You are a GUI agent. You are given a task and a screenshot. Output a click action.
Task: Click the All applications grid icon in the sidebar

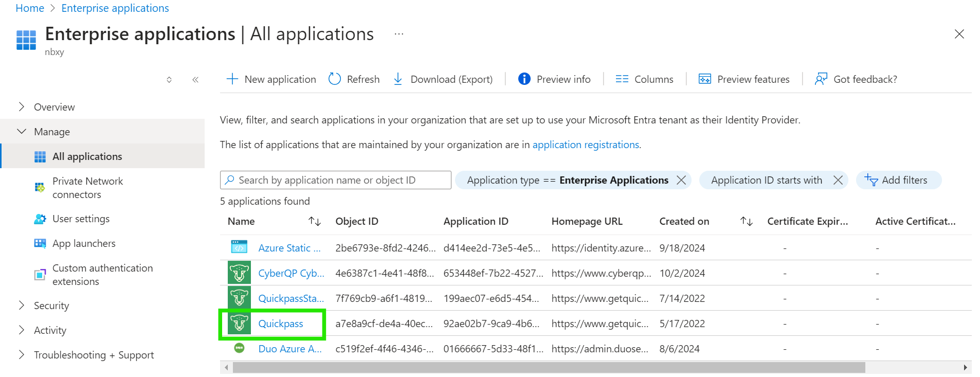pos(40,157)
